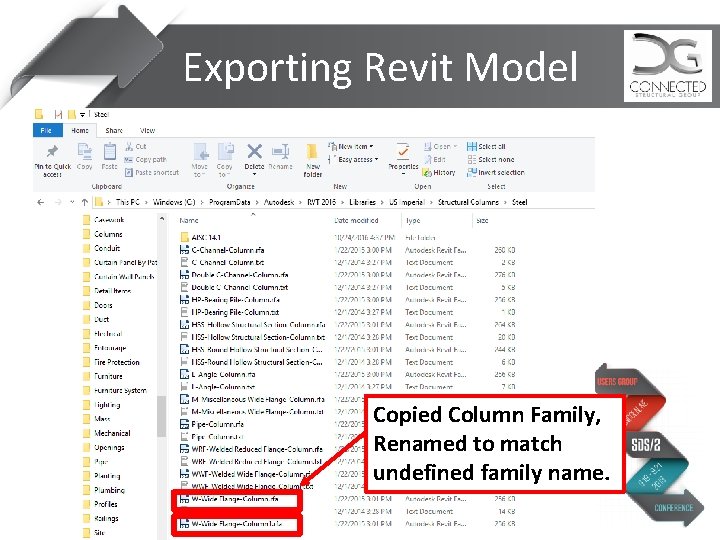Click Copy path in Clipboard group
Screen dimensions: 720x540
coord(146,159)
